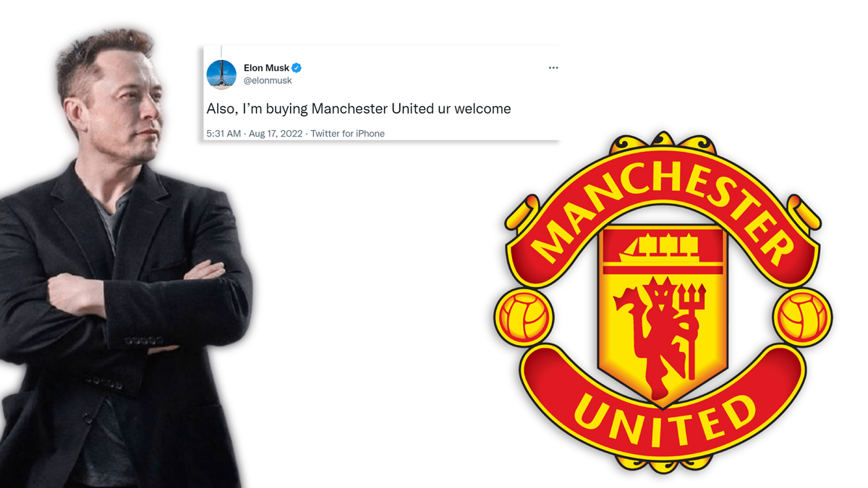Open the @elonmusk handle
Screen dimensions: 868x488
268,81
